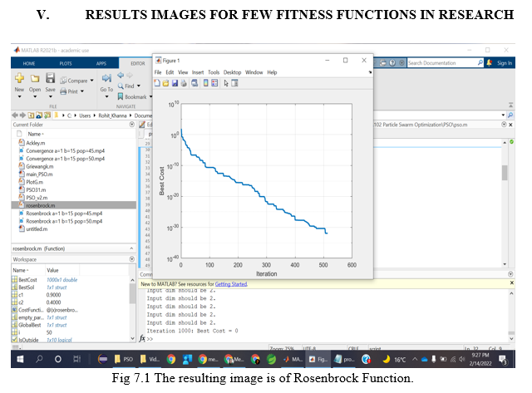Click Rohit_Khanna in the folder path
This screenshot has height=393, width=532.
pos(112,115)
